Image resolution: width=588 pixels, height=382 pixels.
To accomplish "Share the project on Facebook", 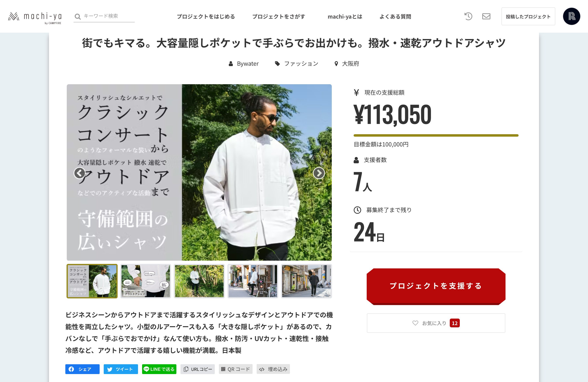I will (82, 369).
